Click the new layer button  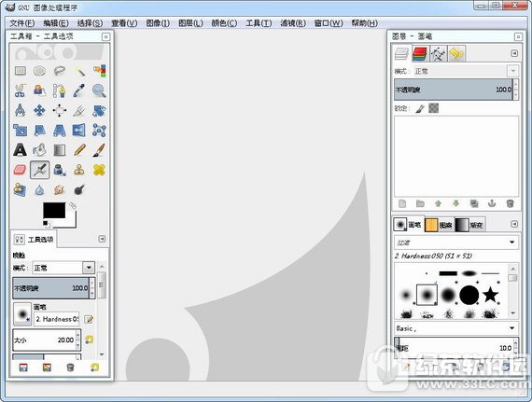tap(402, 203)
